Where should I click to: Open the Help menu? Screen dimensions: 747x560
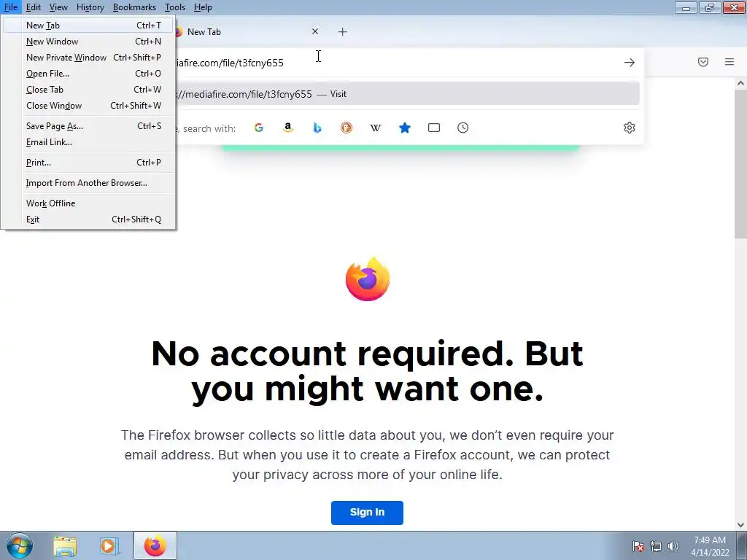[203, 7]
